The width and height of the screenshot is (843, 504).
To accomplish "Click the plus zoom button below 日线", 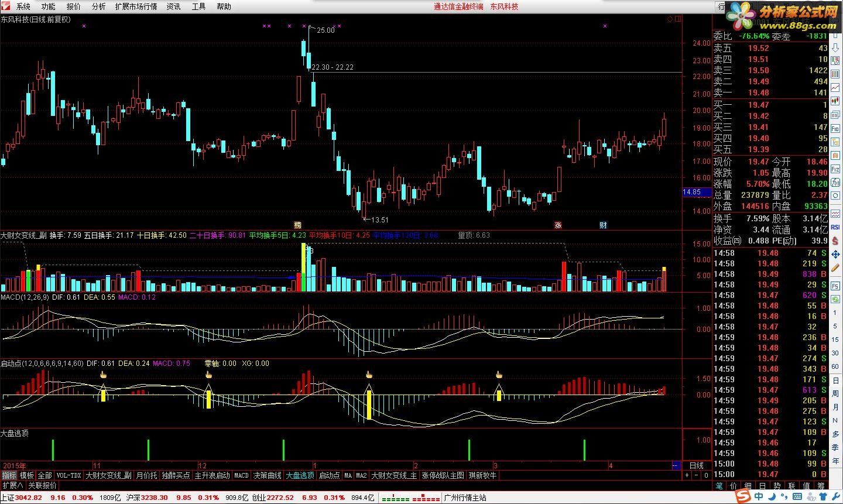I will [x=687, y=475].
